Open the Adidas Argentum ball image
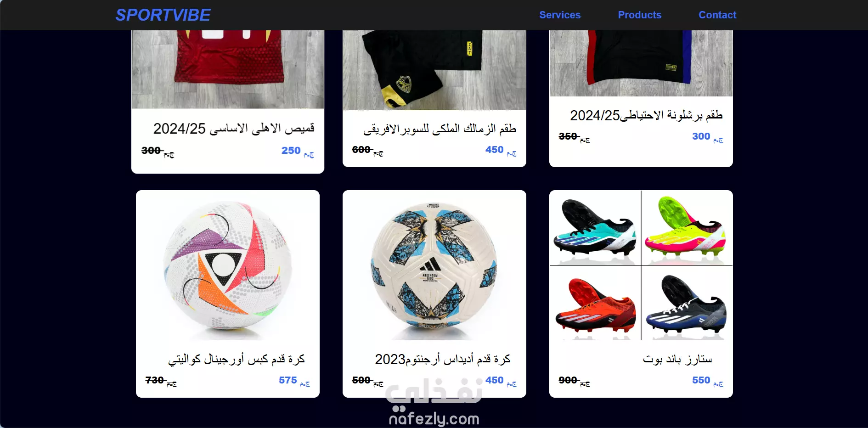Screen dimensions: 868x428 [x=434, y=265]
